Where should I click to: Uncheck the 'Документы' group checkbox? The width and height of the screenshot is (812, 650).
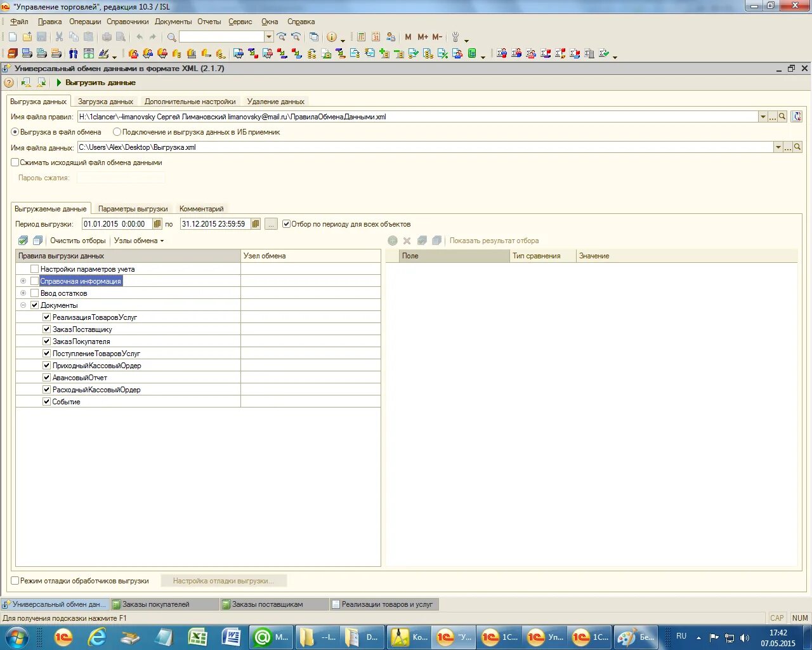coord(34,305)
